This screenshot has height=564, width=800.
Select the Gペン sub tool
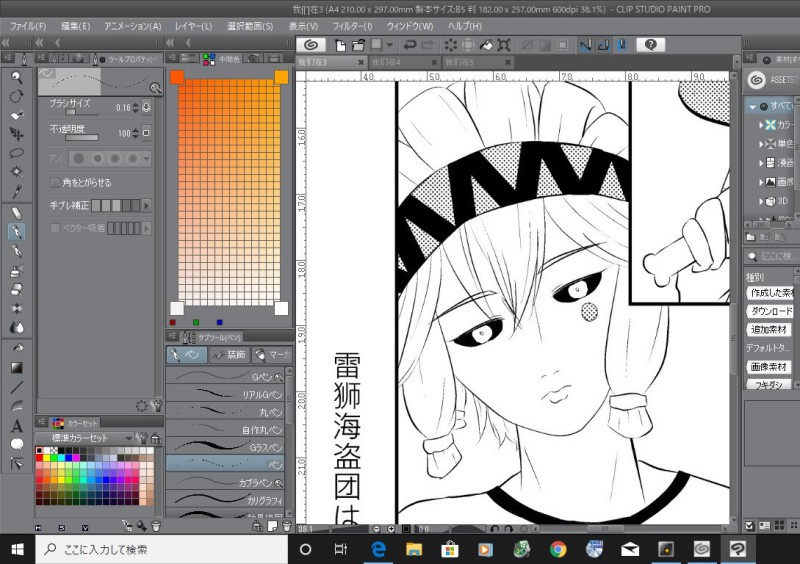tap(224, 377)
